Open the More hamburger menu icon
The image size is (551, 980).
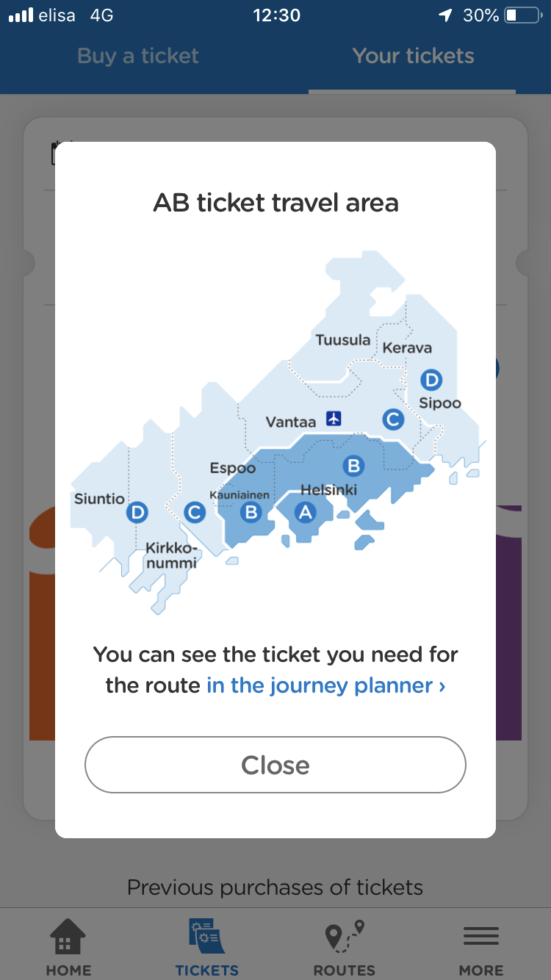(x=481, y=937)
